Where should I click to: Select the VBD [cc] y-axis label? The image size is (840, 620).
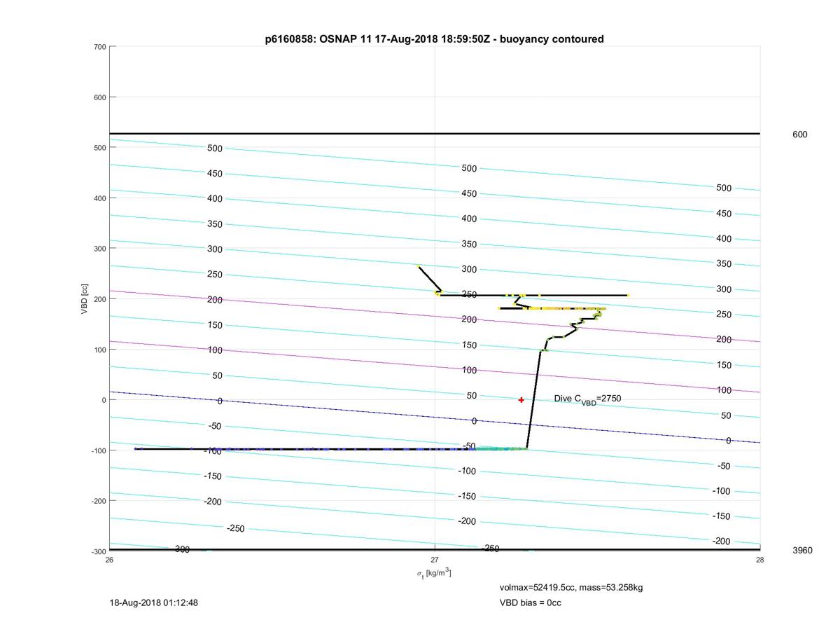tap(85, 298)
